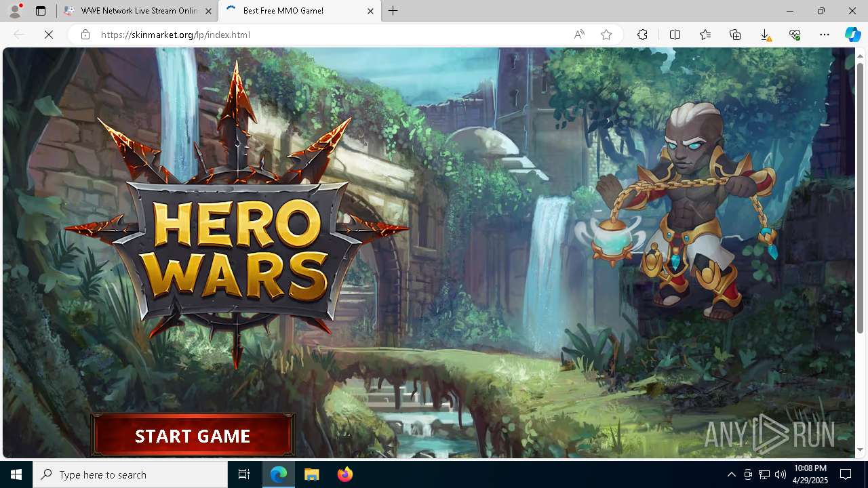Switch to the WWE Network Live Stream tab
The image size is (868, 488).
pyautogui.click(x=138, y=11)
